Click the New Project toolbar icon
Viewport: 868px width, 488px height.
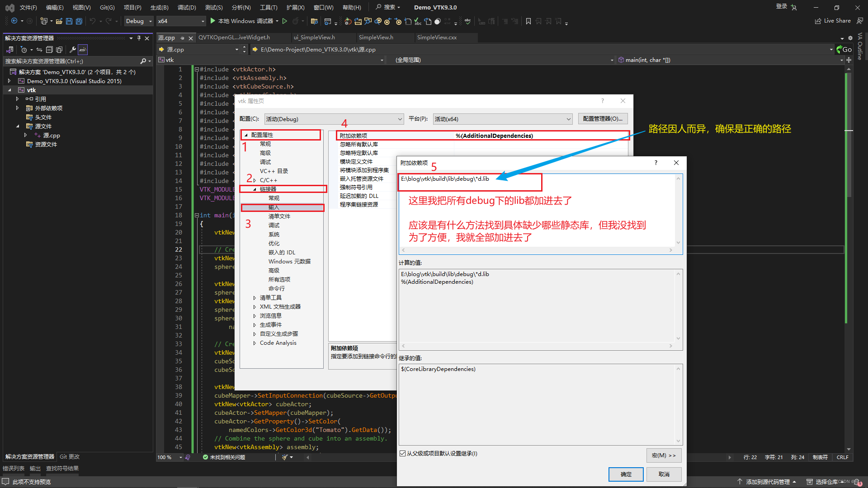pyautogui.click(x=45, y=21)
